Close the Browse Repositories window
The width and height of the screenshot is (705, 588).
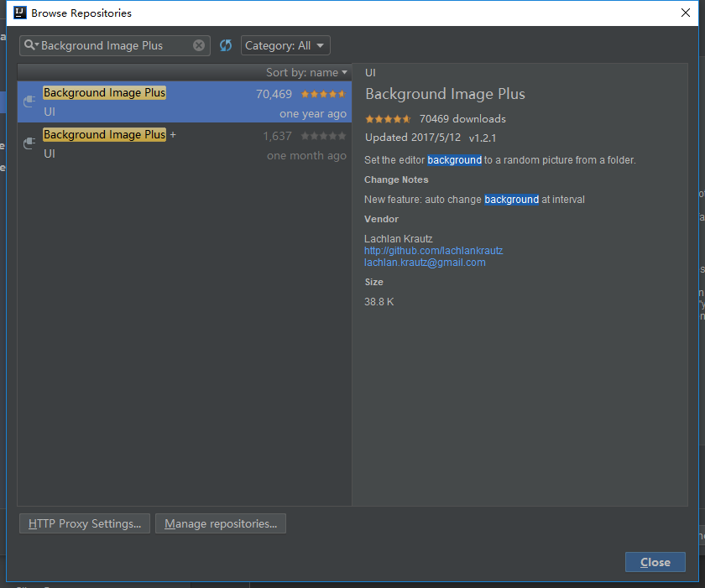click(x=685, y=13)
